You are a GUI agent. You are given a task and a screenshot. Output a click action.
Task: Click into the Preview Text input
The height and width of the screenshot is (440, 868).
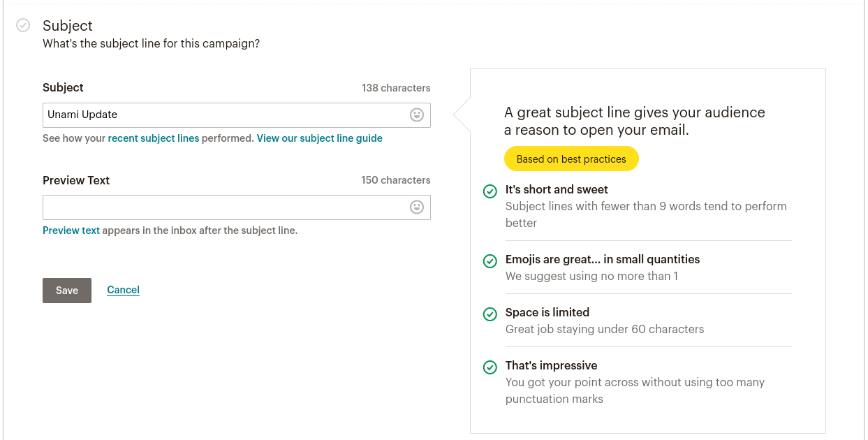(x=223, y=207)
